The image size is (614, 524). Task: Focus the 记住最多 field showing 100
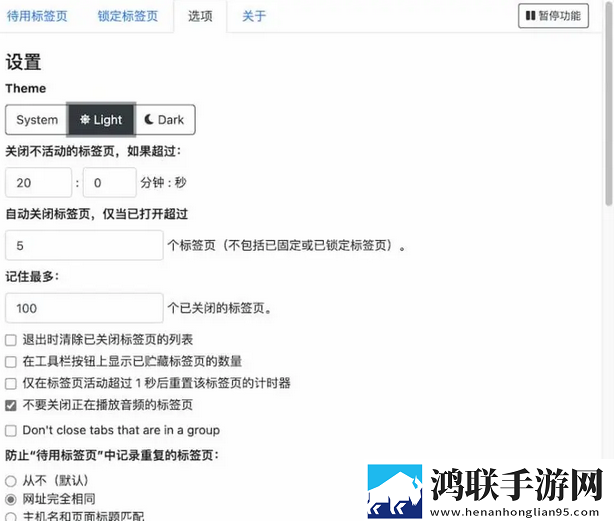[x=84, y=308]
